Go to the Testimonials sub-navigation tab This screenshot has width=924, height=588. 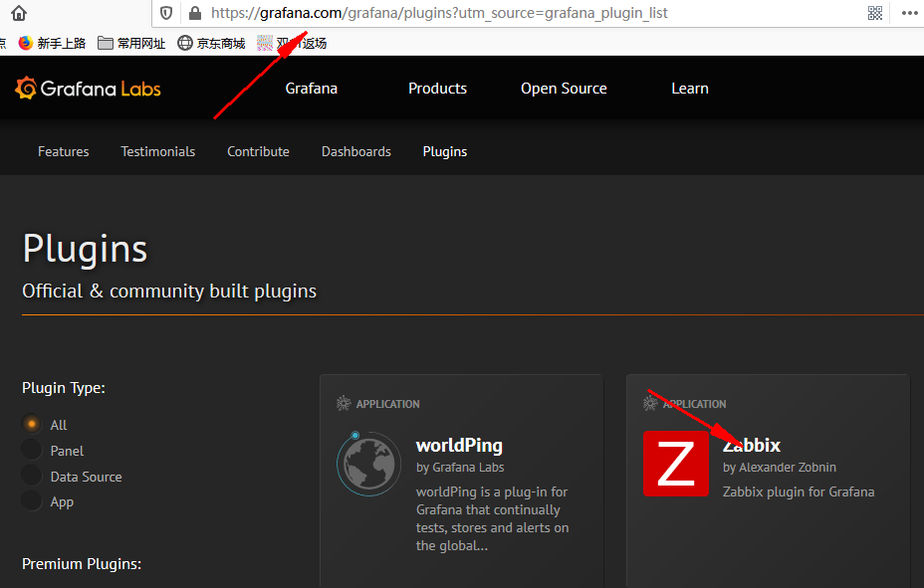point(158,152)
